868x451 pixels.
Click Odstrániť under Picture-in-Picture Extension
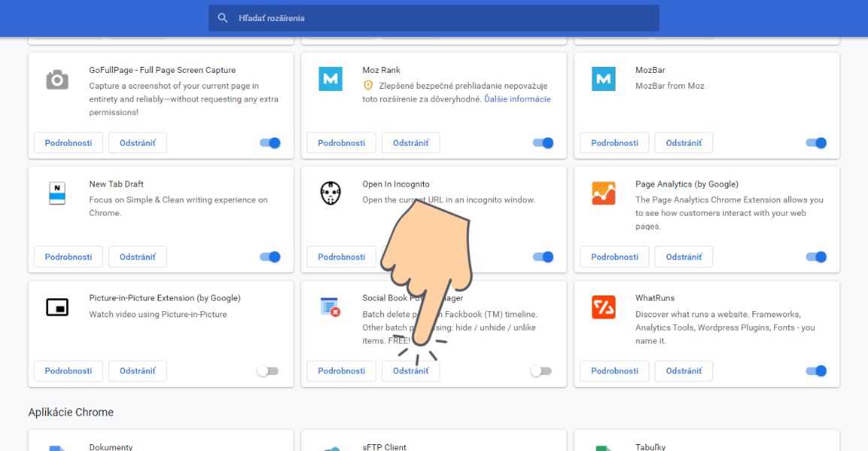[x=138, y=371]
